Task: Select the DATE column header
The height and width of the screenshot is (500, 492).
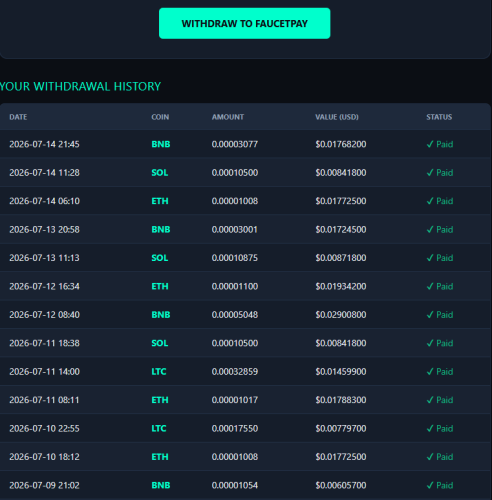Action: (18, 117)
